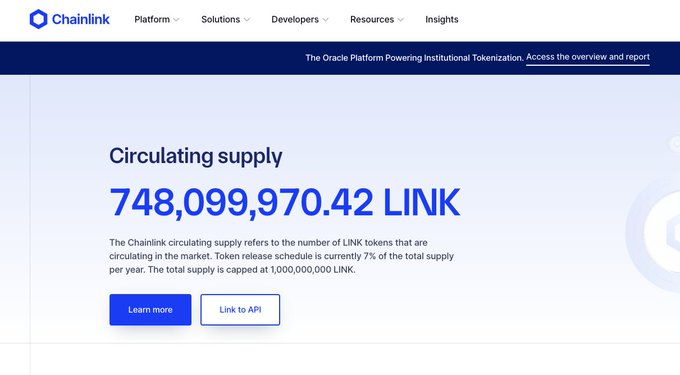680x375 pixels.
Task: Click the Link to API button
Action: pyautogui.click(x=240, y=310)
